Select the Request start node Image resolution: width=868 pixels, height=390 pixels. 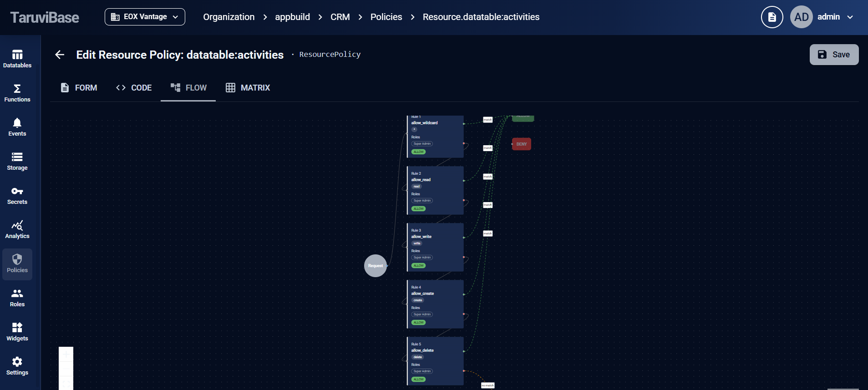pyautogui.click(x=376, y=266)
